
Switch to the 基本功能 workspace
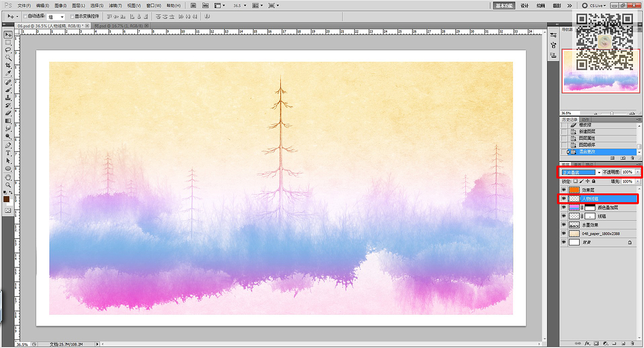504,6
